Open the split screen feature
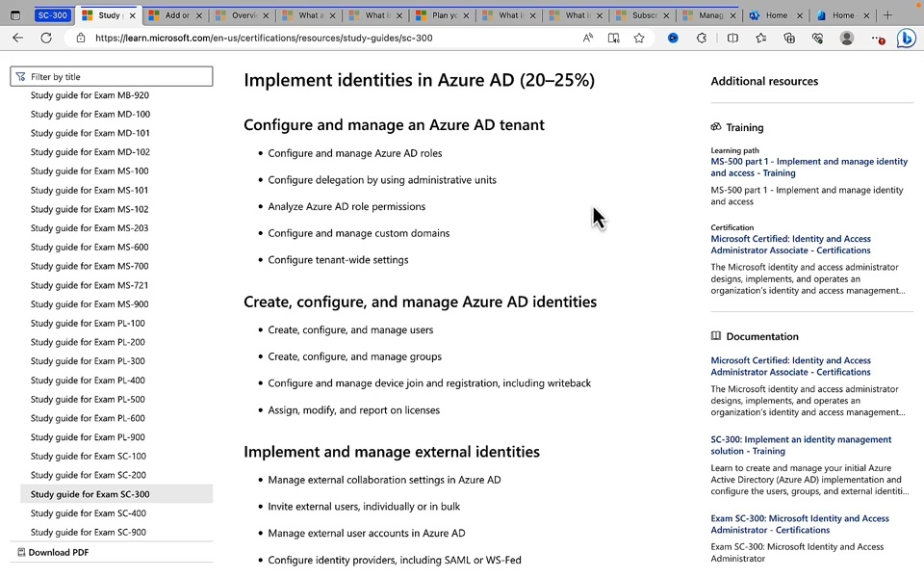This screenshot has width=924, height=578. click(x=731, y=39)
